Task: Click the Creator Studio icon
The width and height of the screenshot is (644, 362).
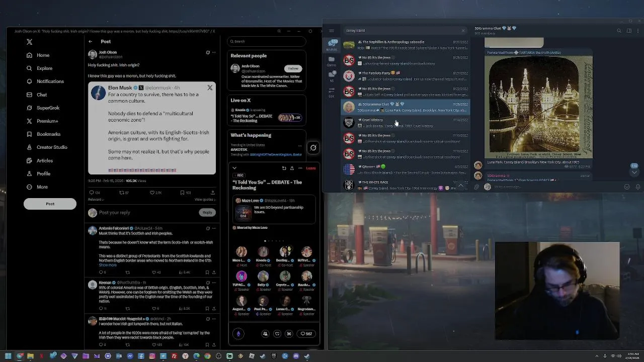Action: tap(29, 147)
